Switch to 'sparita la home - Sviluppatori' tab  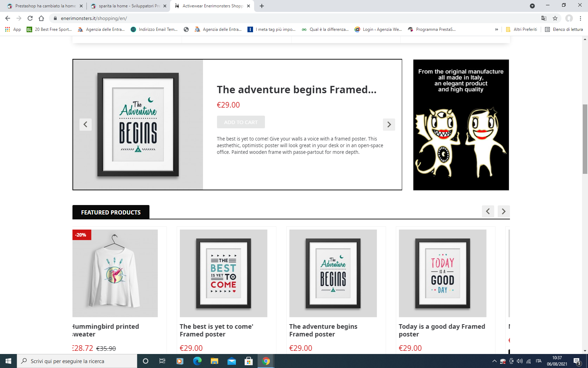pyautogui.click(x=128, y=6)
